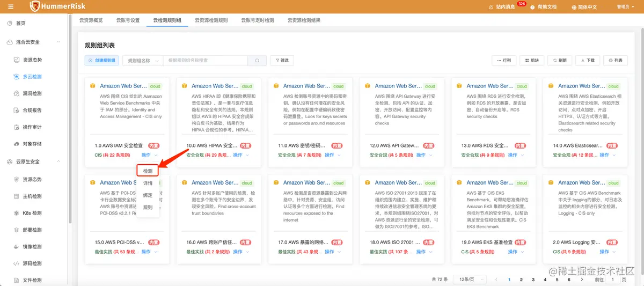Click the search magnifier button

tap(258, 61)
